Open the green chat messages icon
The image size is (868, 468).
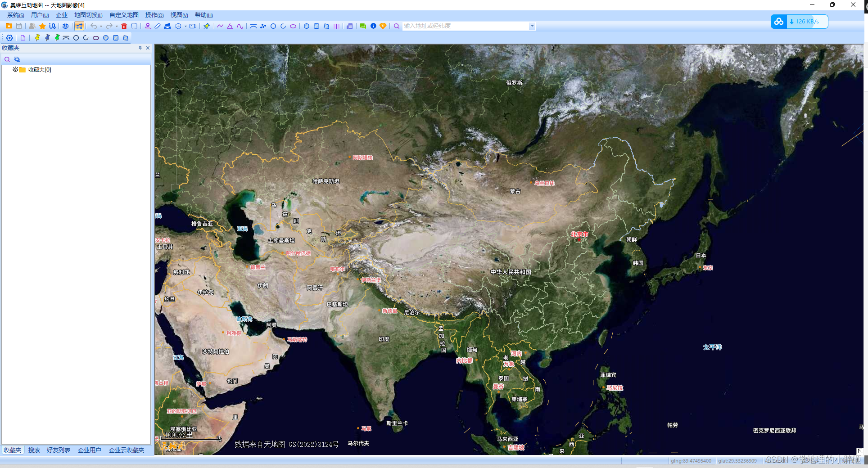click(x=363, y=26)
